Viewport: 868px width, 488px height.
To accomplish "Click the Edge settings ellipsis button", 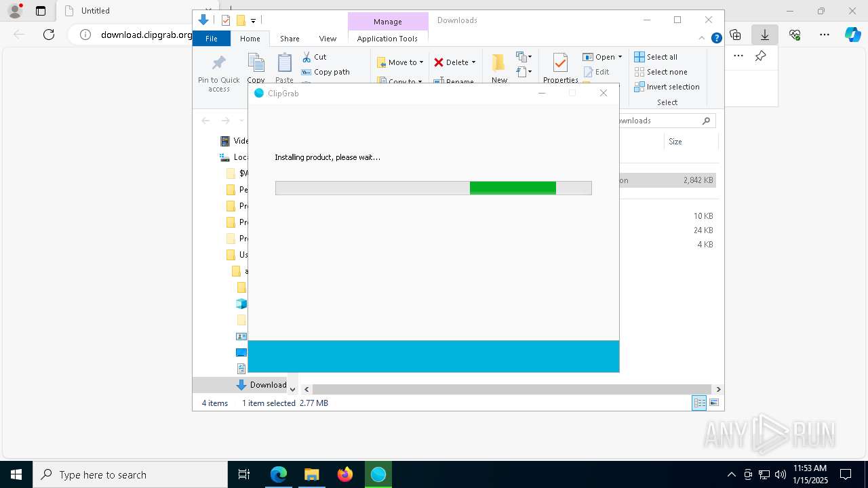I will pyautogui.click(x=825, y=35).
